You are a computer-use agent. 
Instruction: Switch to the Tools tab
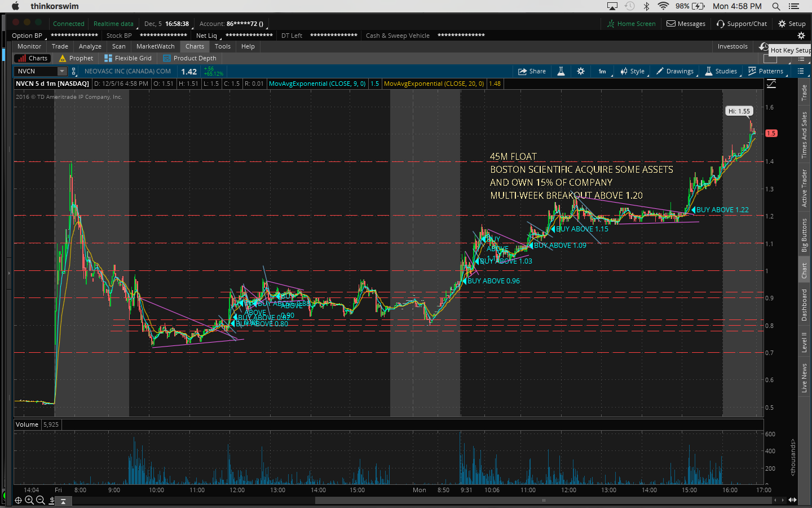tap(223, 46)
